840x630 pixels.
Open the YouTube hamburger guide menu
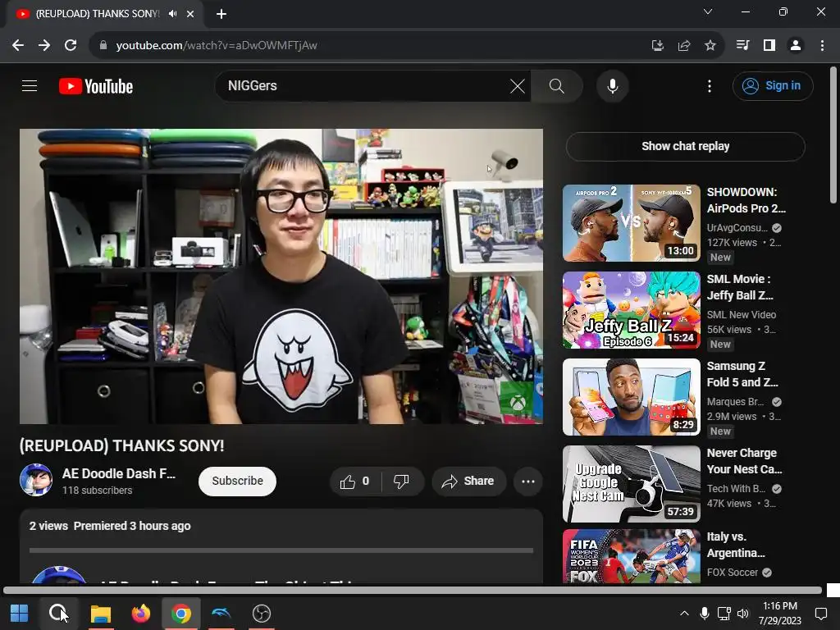[30, 85]
